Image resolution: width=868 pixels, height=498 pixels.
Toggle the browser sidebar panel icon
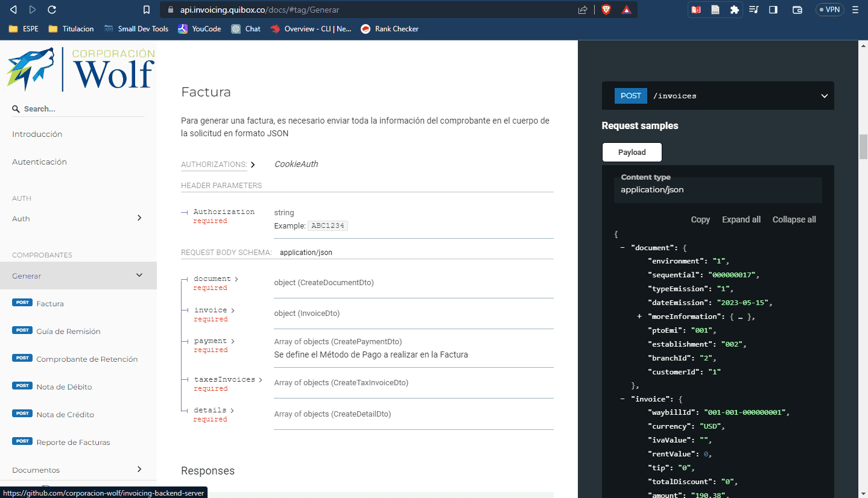coord(773,10)
